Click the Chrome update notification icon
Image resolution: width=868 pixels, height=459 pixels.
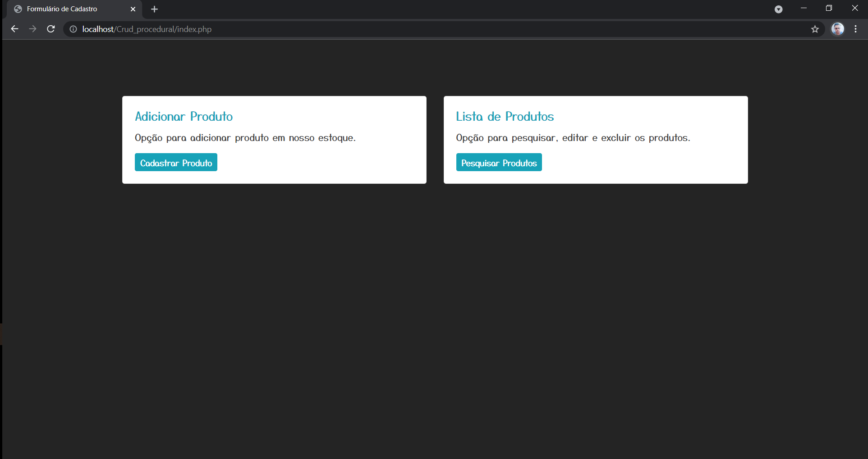coord(778,9)
